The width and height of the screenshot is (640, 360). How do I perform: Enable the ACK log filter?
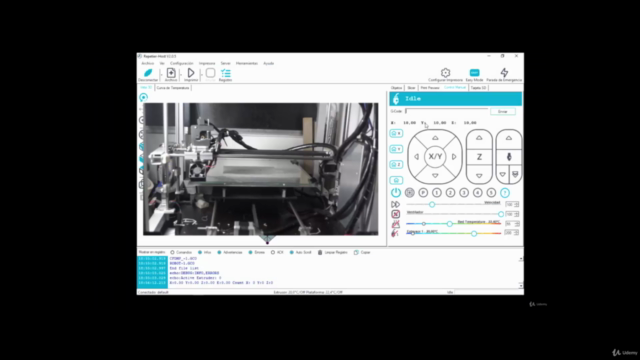277,252
